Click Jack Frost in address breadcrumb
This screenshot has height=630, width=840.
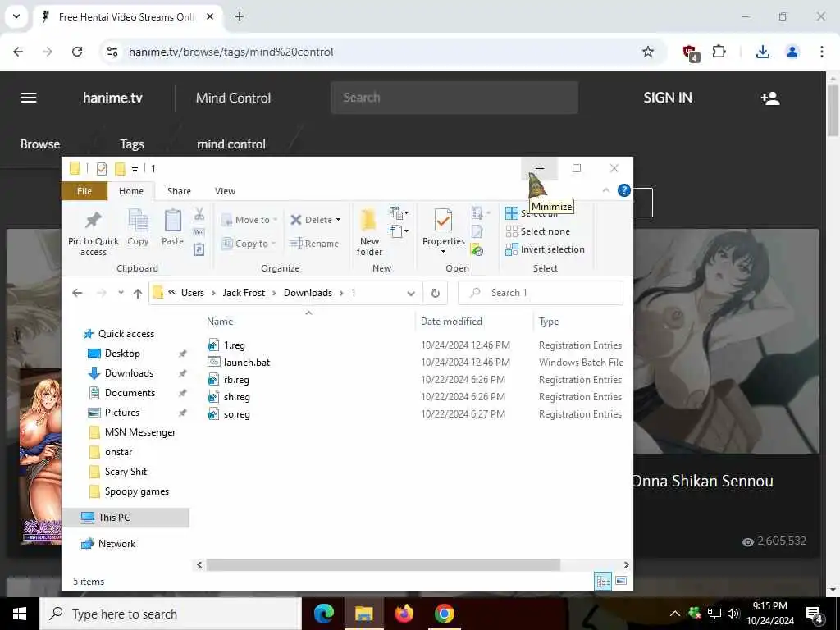[x=244, y=293]
